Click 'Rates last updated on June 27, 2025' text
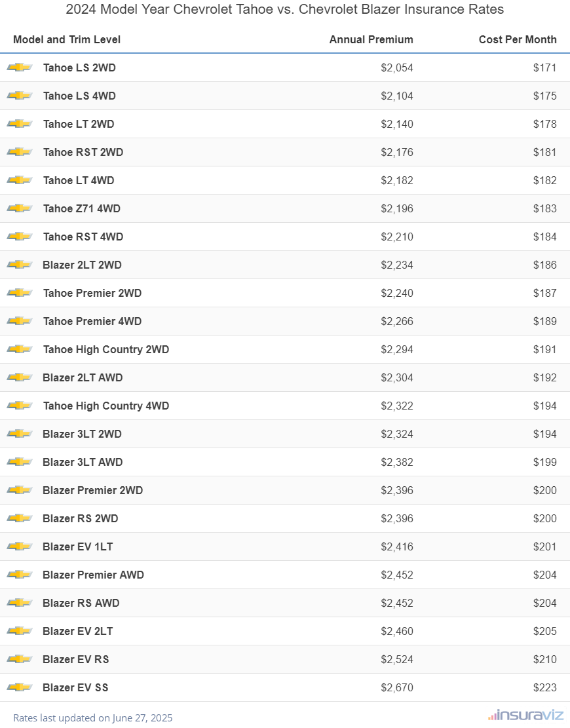This screenshot has height=728, width=570. (x=93, y=718)
